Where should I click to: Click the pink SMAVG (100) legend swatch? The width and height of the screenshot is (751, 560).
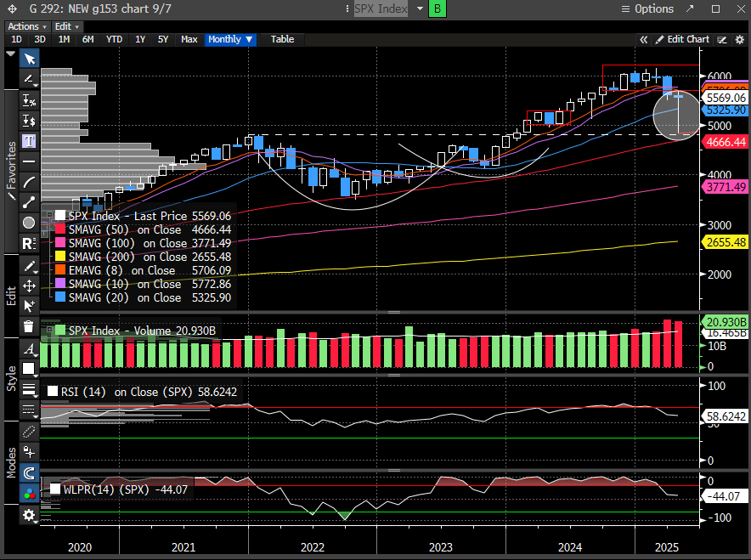tap(60, 243)
